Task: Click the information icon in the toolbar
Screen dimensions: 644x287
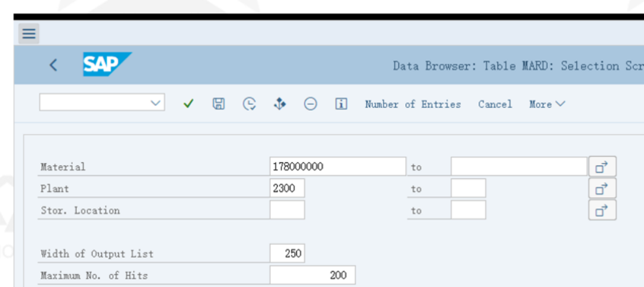Action: 341,104
